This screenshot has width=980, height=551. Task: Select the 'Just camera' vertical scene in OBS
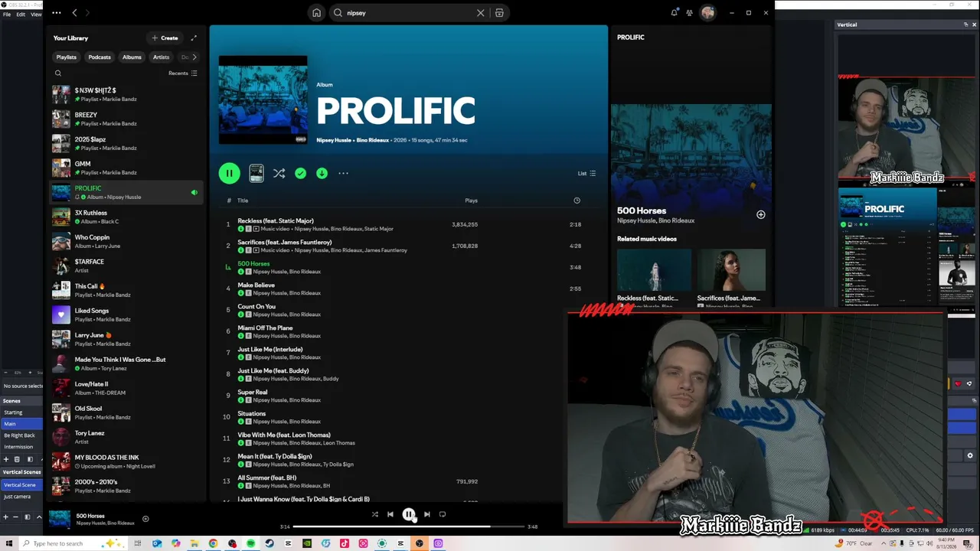tap(22, 497)
